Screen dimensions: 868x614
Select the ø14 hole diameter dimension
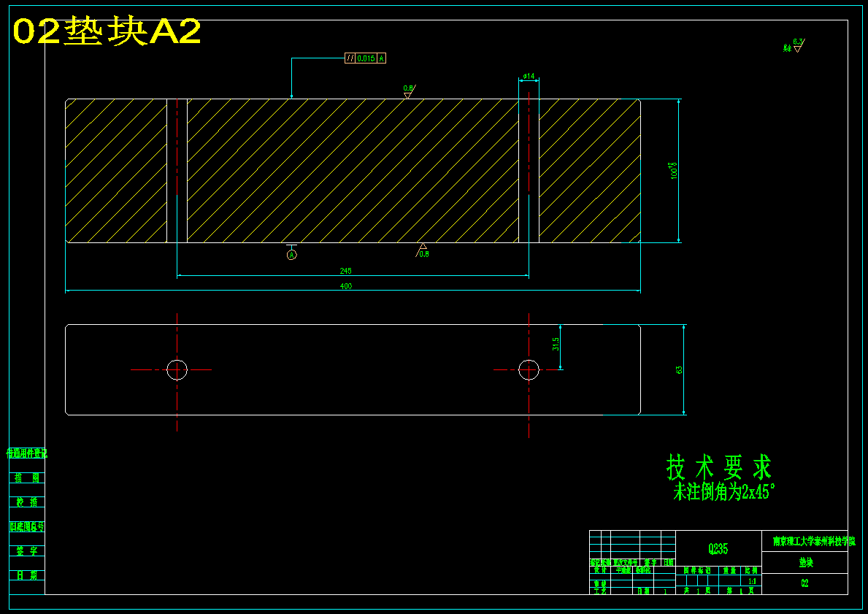point(529,77)
